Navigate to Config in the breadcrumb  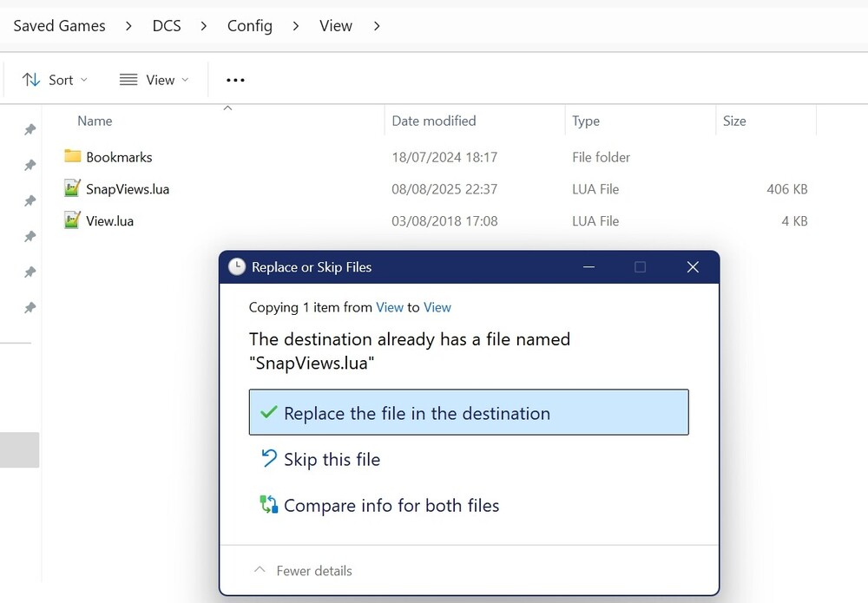point(250,26)
